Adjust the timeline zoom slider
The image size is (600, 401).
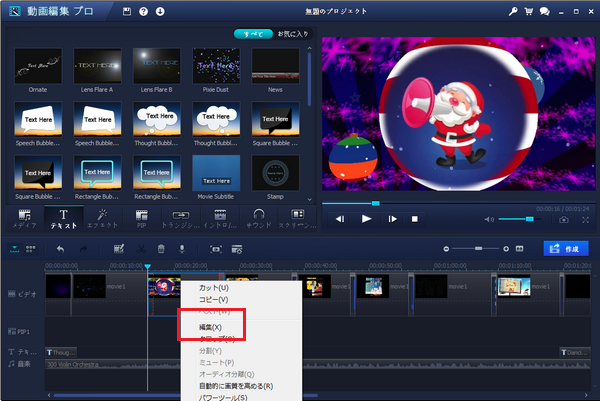pyautogui.click(x=476, y=249)
